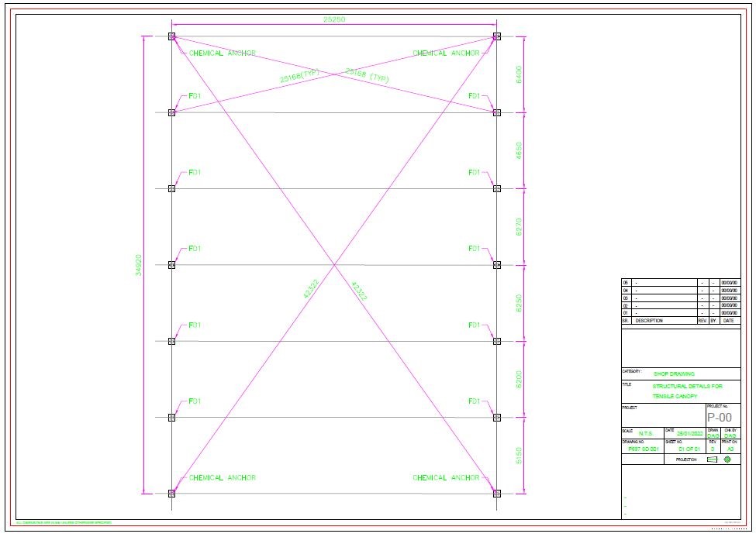This screenshot has width=756, height=537.
Task: Select the bottom-right CHEMICAL ANCHOR label
Action: 446,478
